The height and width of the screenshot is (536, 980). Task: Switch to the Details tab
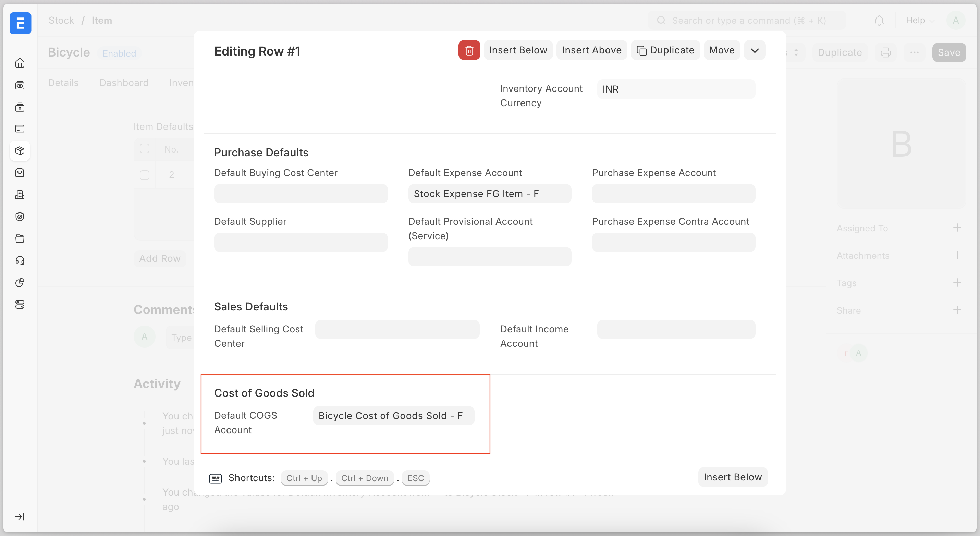click(x=63, y=83)
